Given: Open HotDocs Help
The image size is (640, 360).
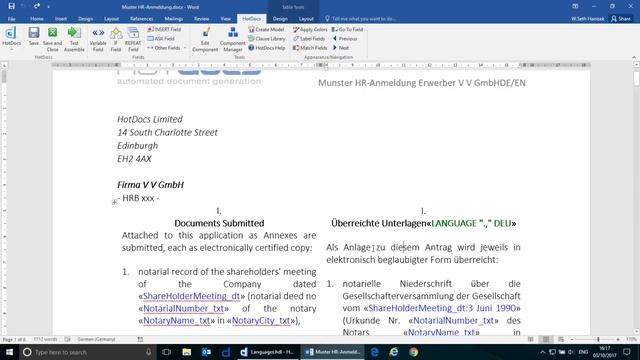Looking at the screenshot, I should [267, 48].
